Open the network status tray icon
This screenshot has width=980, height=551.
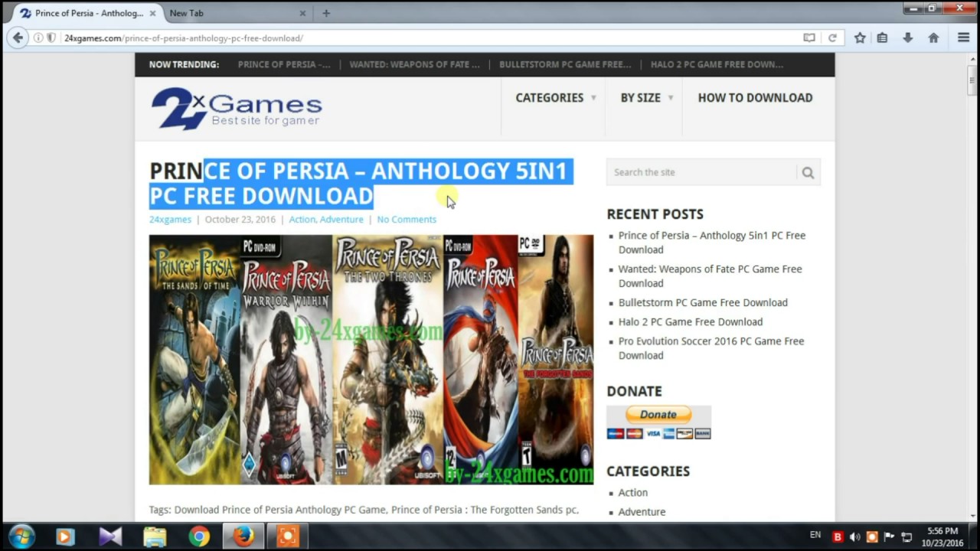click(x=906, y=536)
